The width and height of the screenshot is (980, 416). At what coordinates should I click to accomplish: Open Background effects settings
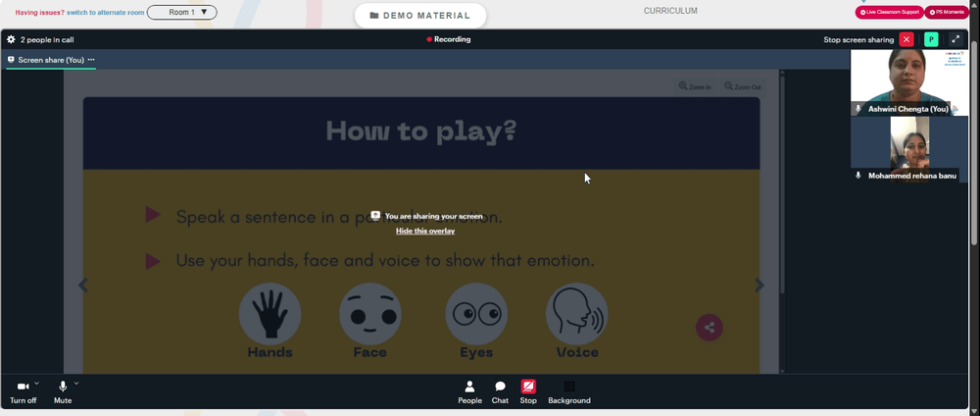click(569, 391)
